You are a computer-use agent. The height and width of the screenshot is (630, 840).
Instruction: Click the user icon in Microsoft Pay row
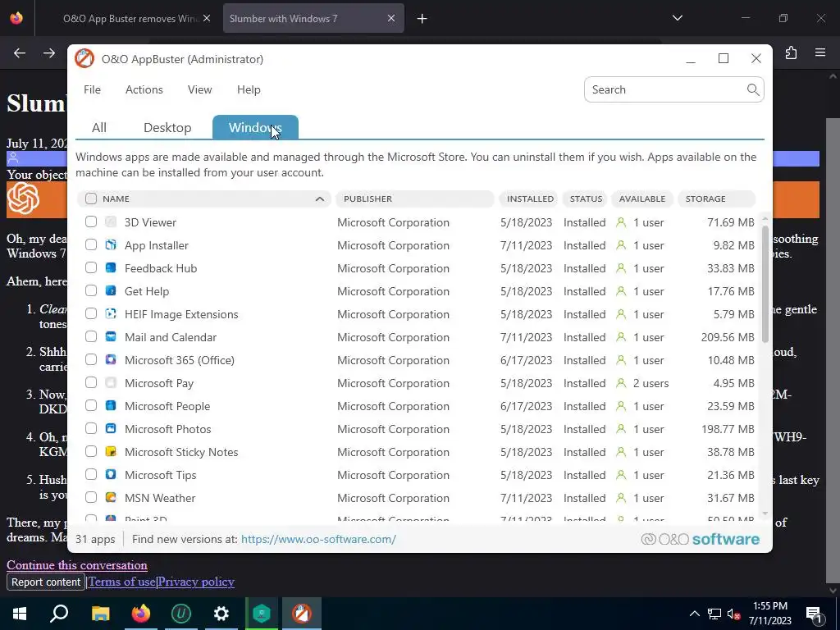coord(621,383)
